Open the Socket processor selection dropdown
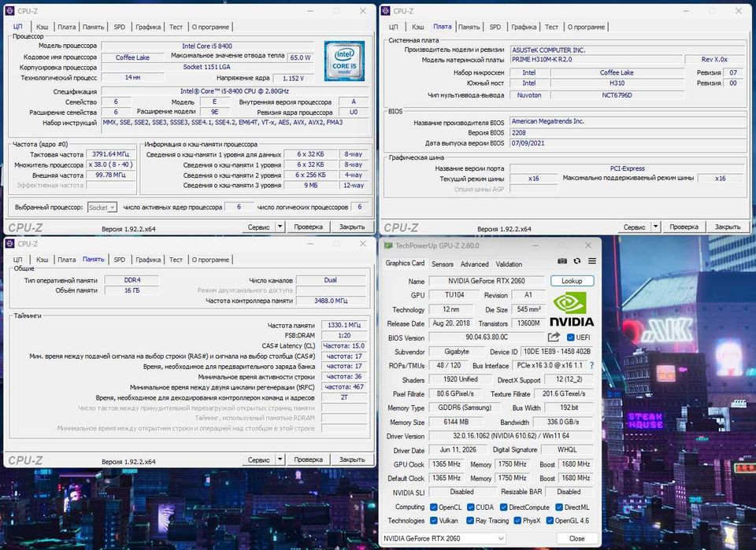 click(x=102, y=208)
